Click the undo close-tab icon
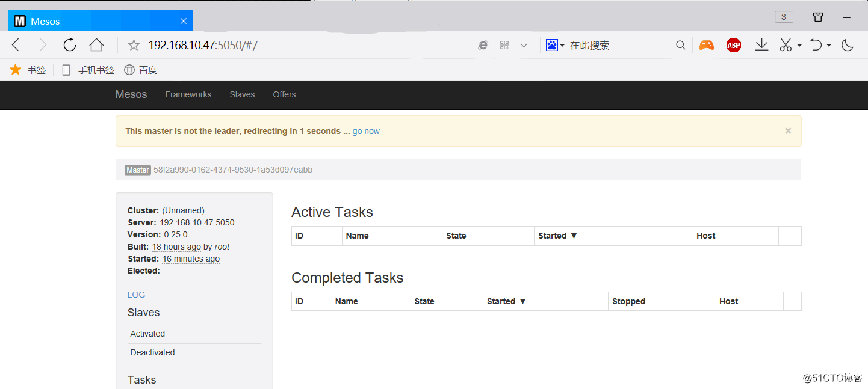This screenshot has height=389, width=868. (x=816, y=45)
